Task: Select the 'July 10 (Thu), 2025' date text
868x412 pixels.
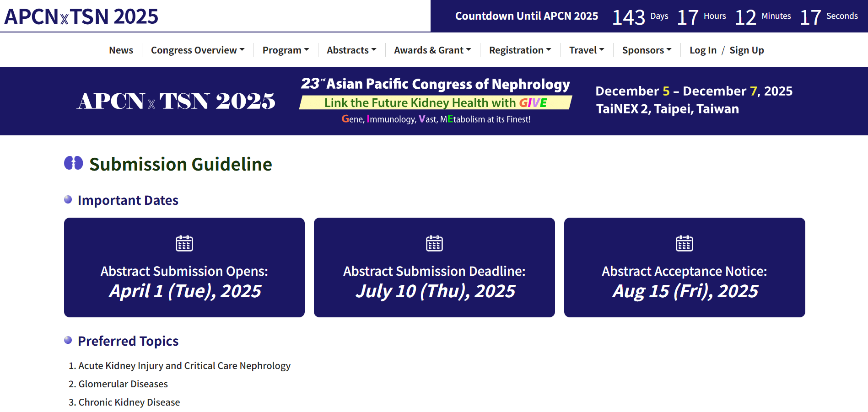Action: point(435,291)
